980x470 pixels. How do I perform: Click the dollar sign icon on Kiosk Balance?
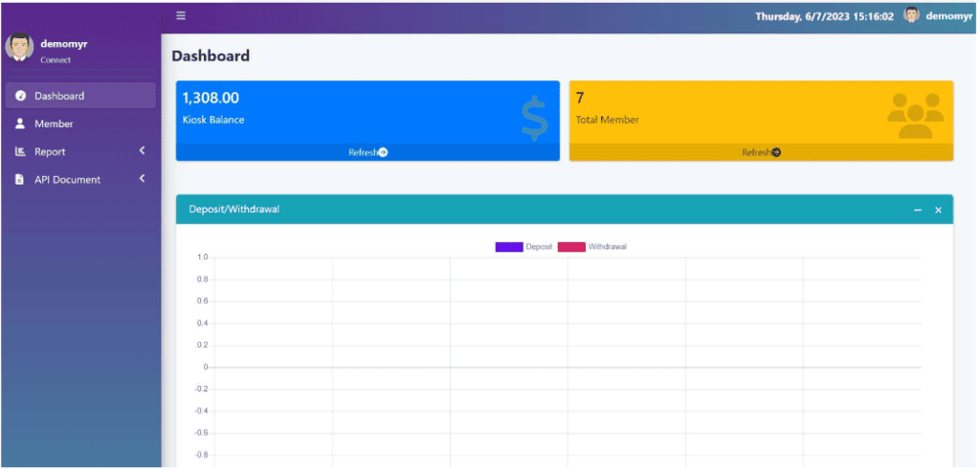click(534, 119)
